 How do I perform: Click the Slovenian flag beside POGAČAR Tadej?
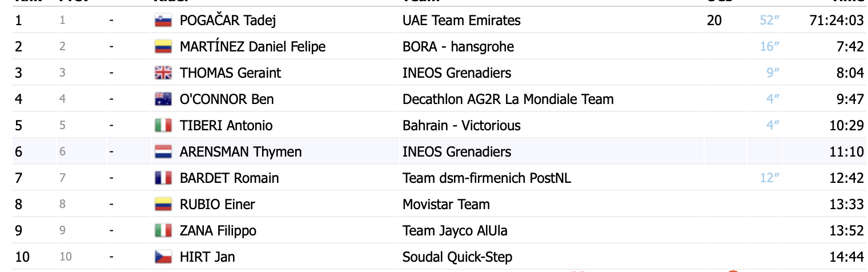pos(163,21)
